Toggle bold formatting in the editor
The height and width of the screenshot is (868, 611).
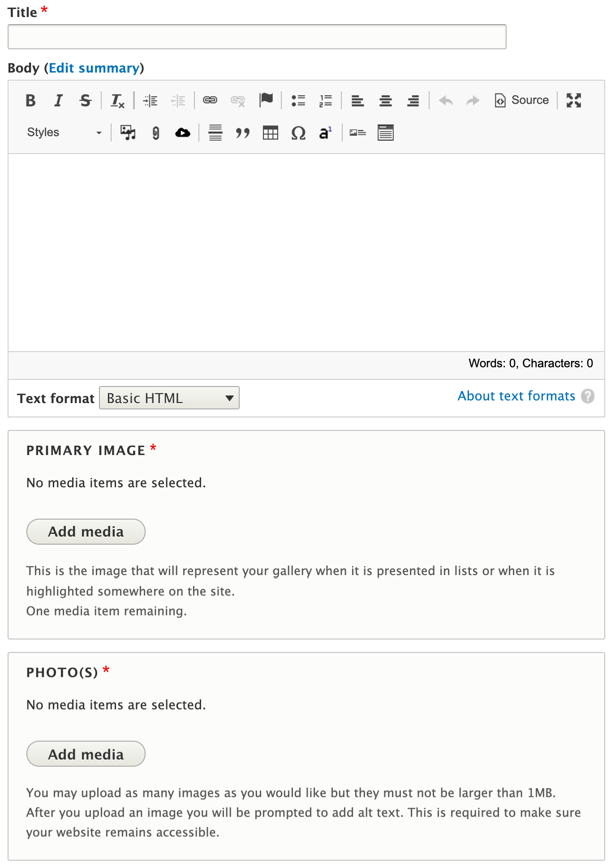(30, 100)
